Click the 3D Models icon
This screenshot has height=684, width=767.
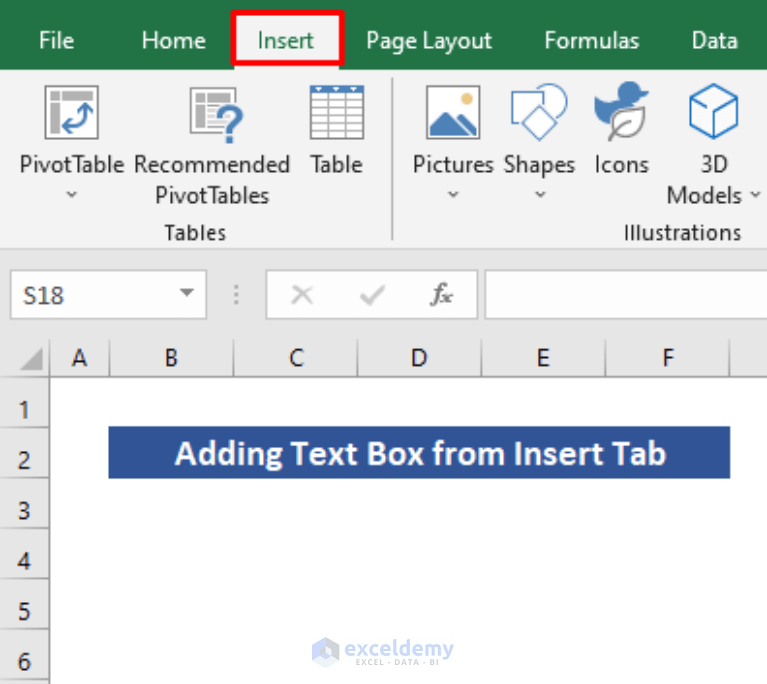(713, 112)
